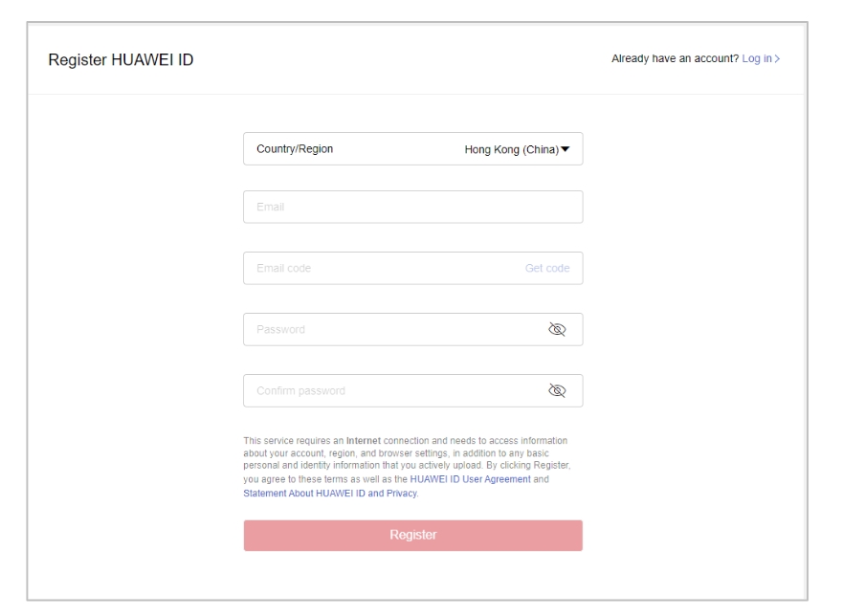Open the HUAWEI ID User Agreement link
The image size is (843, 616).
pyautogui.click(x=470, y=479)
